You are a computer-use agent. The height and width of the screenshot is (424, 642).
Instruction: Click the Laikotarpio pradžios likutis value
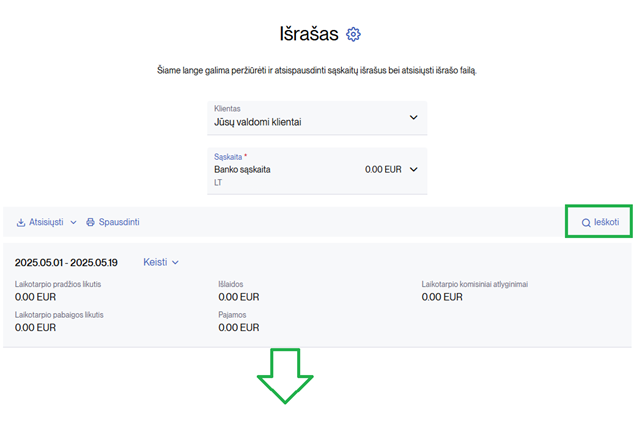pyautogui.click(x=35, y=297)
